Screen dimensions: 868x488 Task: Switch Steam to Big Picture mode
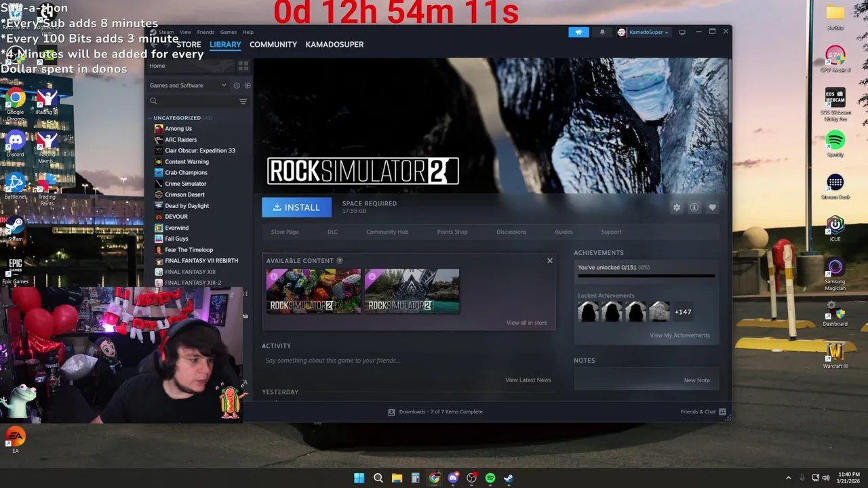click(682, 32)
